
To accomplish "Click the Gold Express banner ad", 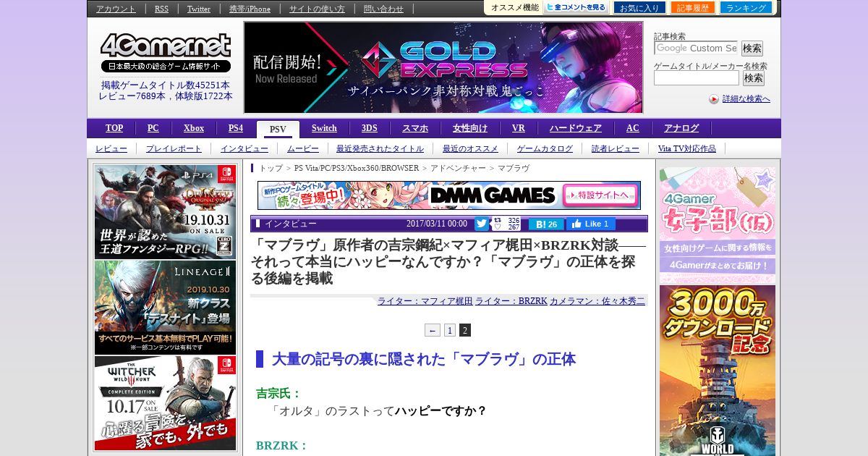I will coord(443,67).
